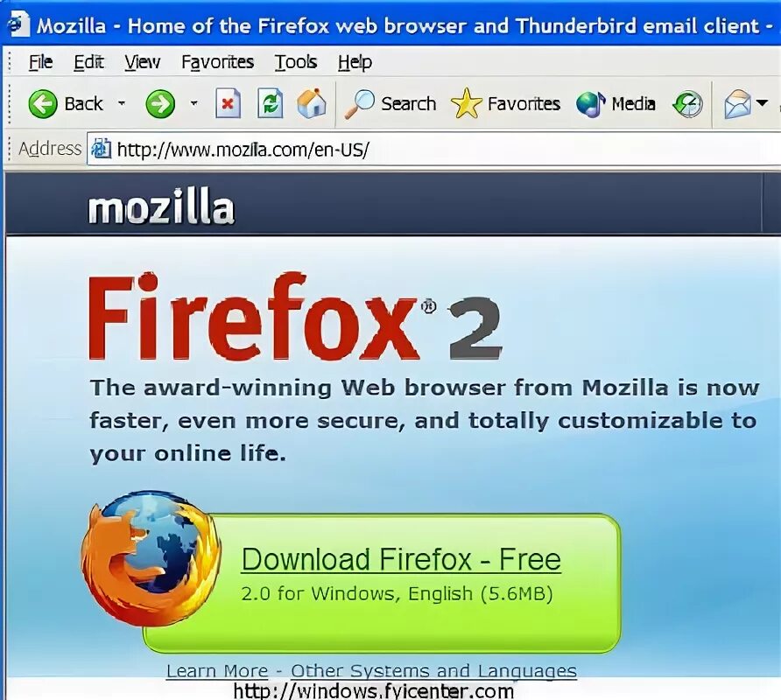
Task: Open the History clock icon
Action: 688,104
